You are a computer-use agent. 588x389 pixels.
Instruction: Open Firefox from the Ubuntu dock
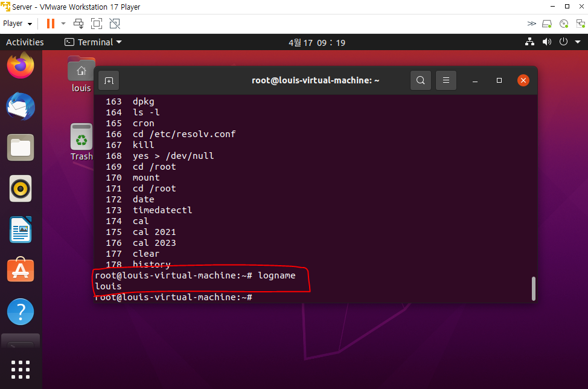[21, 66]
